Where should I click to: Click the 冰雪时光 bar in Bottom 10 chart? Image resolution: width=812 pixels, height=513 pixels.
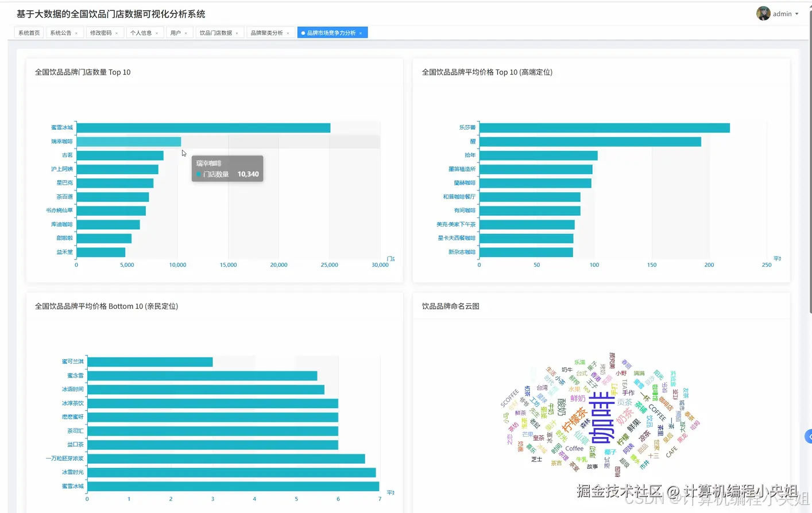coord(231,472)
